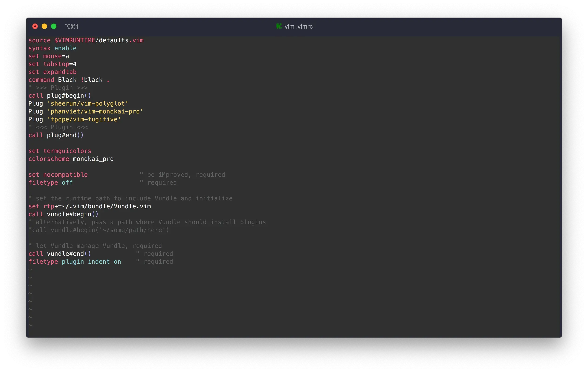The width and height of the screenshot is (588, 372).
Task: Click the yellow minimize window button
Action: 44,27
